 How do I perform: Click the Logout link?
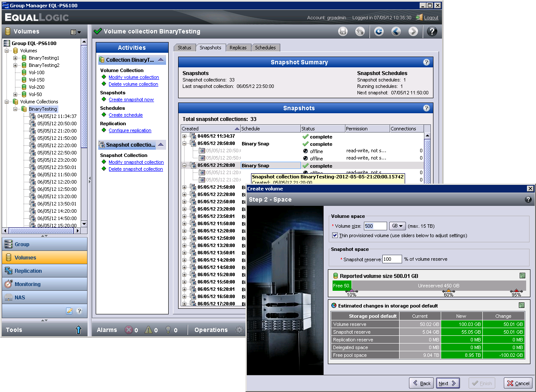431,18
